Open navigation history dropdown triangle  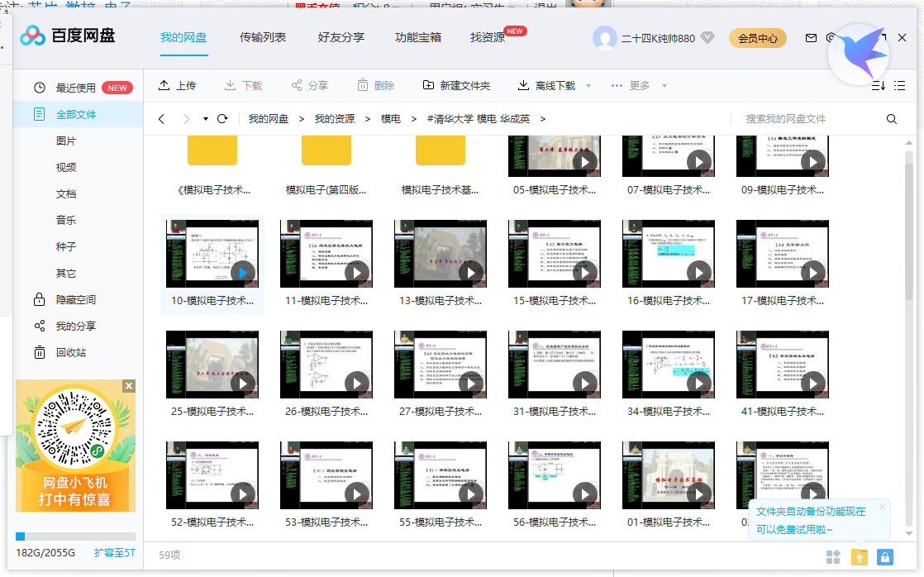pyautogui.click(x=206, y=119)
